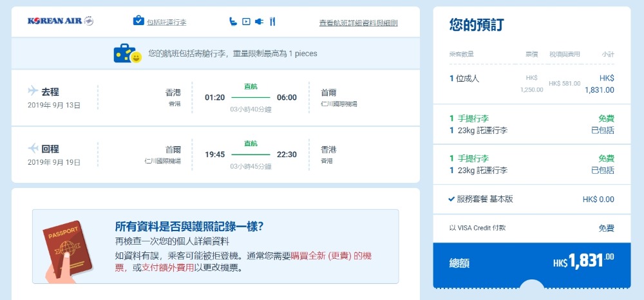Click the checkmark beside 服務套餐 基本版
Screen dimensions: 644x300
(x=451, y=199)
